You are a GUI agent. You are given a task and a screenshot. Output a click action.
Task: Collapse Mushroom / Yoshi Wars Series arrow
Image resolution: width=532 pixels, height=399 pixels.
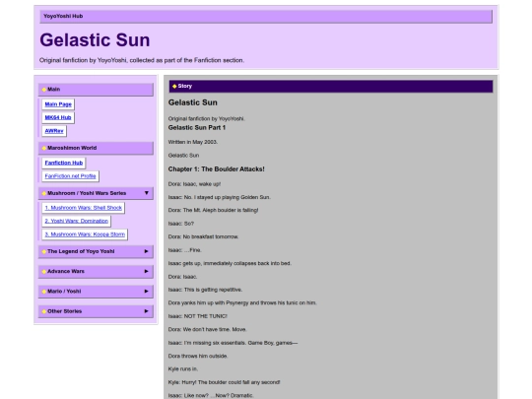click(147, 193)
